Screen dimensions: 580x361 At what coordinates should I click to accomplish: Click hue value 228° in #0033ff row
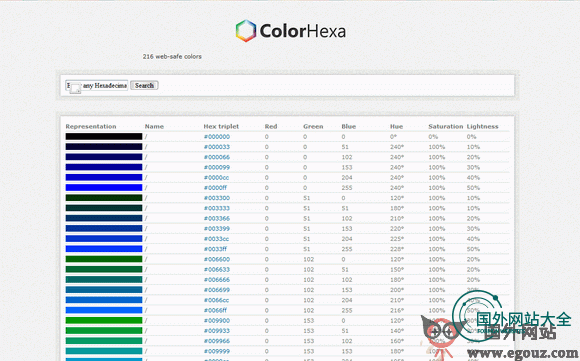pyautogui.click(x=397, y=249)
